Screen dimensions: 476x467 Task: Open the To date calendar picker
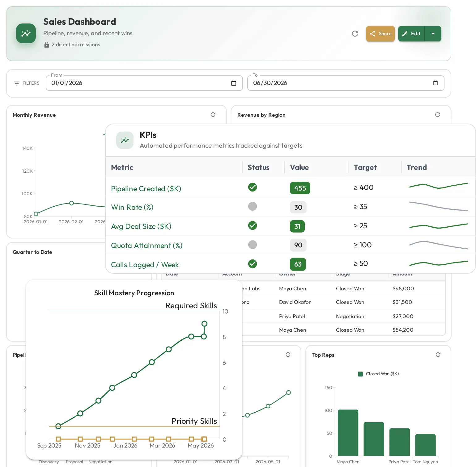pyautogui.click(x=436, y=83)
